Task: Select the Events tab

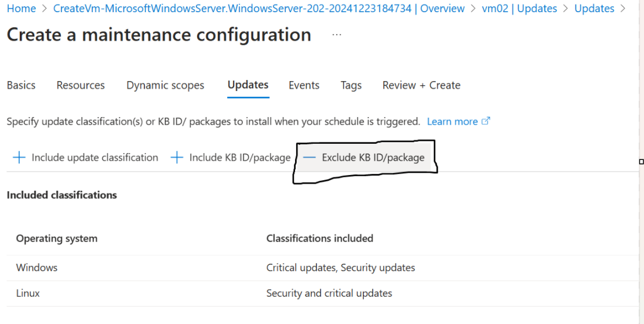Action: [x=304, y=85]
